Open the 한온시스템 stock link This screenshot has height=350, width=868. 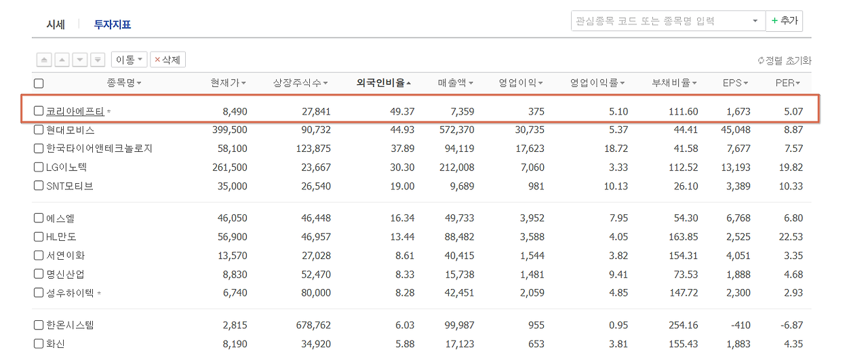click(71, 325)
